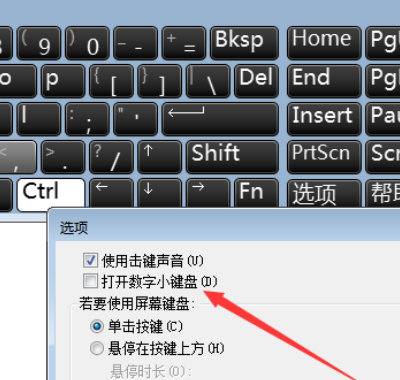Click the Del key

point(256,81)
